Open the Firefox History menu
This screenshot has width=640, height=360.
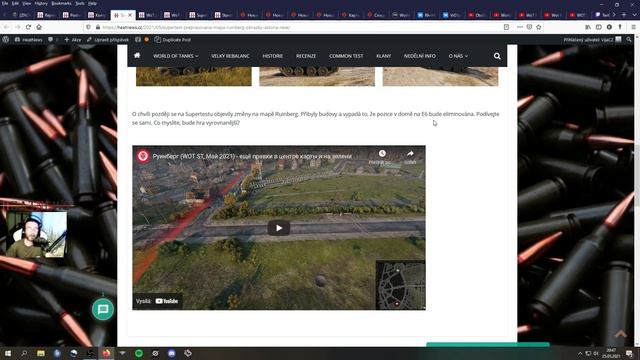click(41, 3)
